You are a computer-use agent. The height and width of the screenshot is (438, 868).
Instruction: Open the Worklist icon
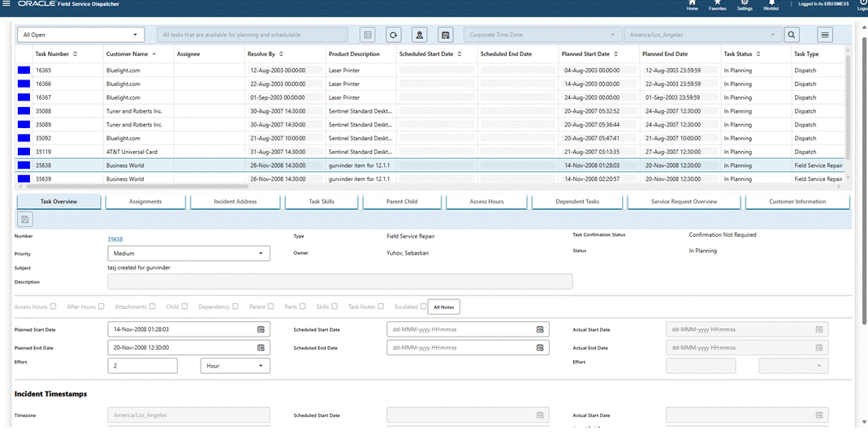point(771,4)
